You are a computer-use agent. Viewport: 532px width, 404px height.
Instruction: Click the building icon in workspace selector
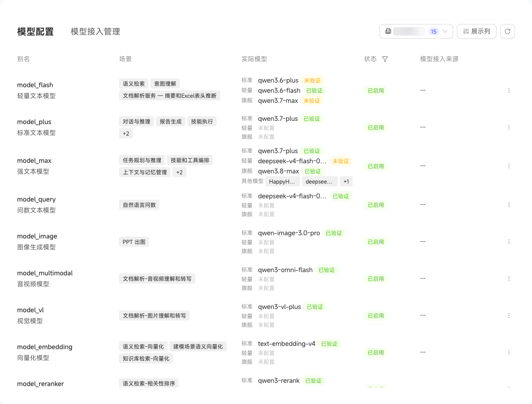[388, 31]
